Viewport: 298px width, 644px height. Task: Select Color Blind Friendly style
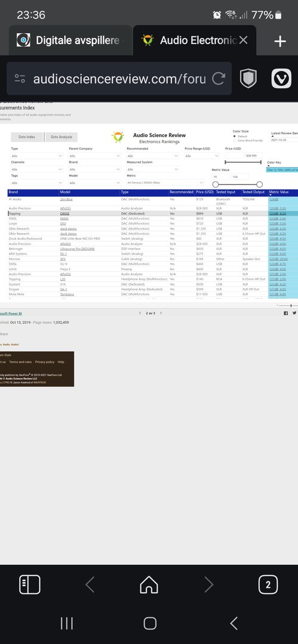pyautogui.click(x=235, y=141)
